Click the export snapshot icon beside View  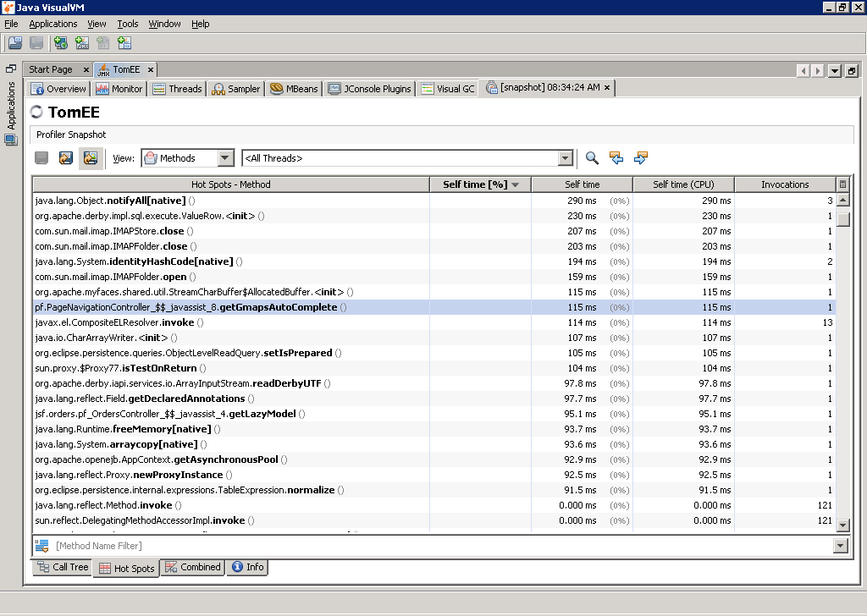click(66, 158)
